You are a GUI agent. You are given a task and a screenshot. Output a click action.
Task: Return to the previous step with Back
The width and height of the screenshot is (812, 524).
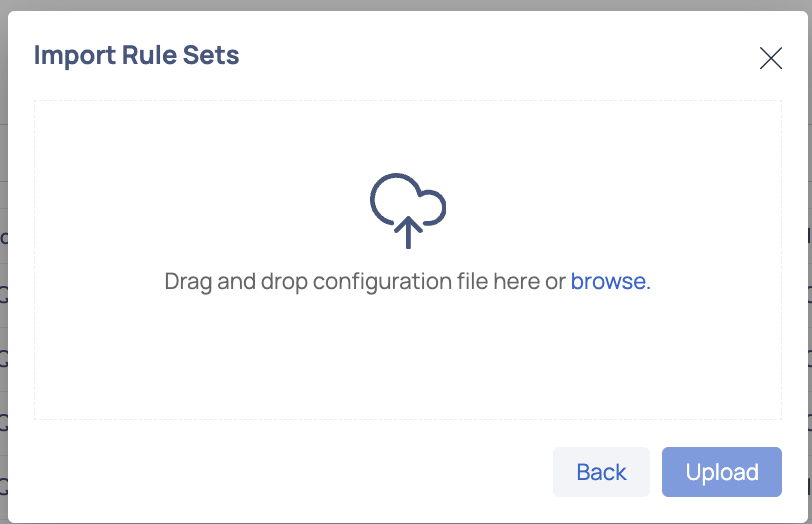601,472
